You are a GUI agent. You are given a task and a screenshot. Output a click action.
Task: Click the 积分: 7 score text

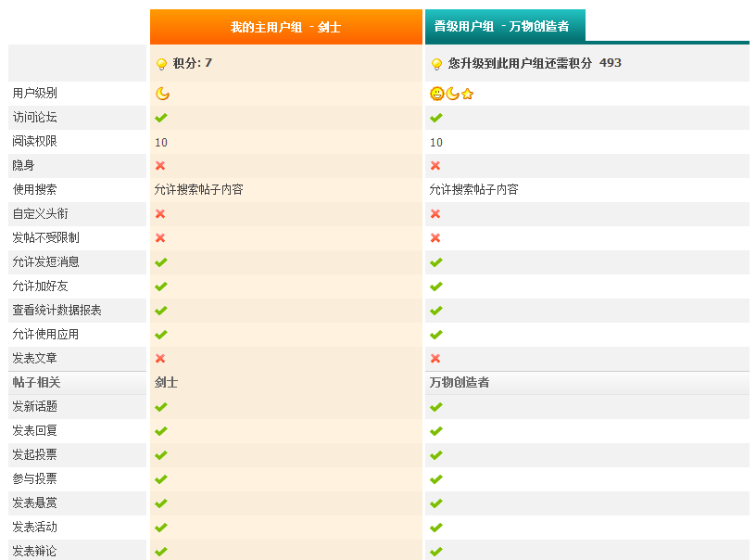193,63
